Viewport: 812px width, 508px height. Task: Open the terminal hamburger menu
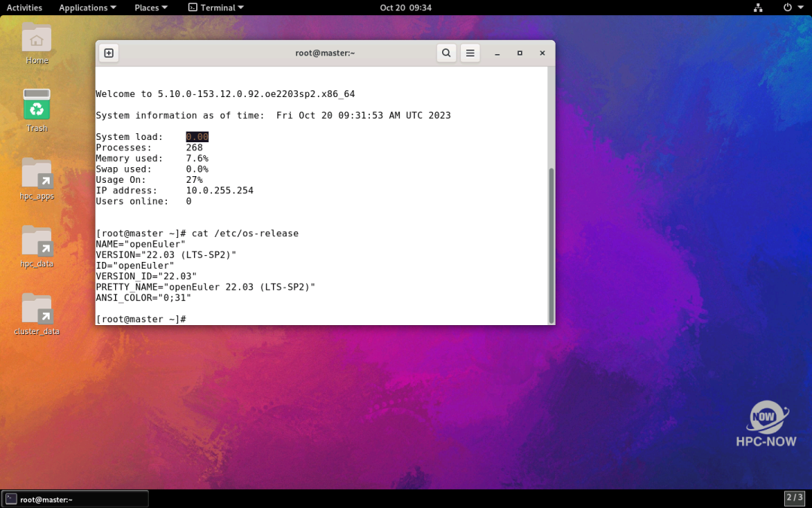(x=470, y=53)
